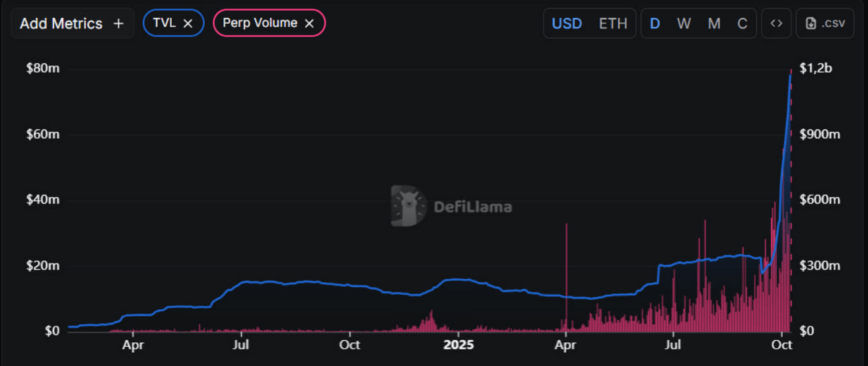Click the $600m right axis label
The image size is (868, 366).
coord(819,200)
